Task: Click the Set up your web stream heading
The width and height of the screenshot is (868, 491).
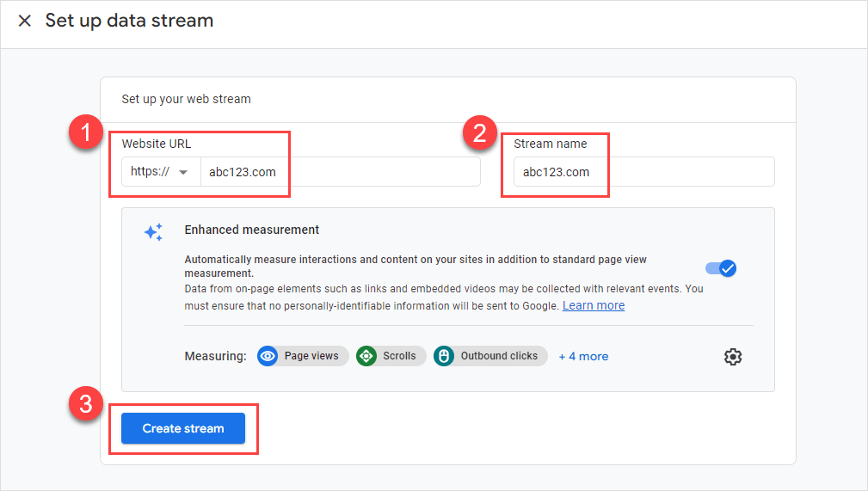Action: pyautogui.click(x=186, y=99)
